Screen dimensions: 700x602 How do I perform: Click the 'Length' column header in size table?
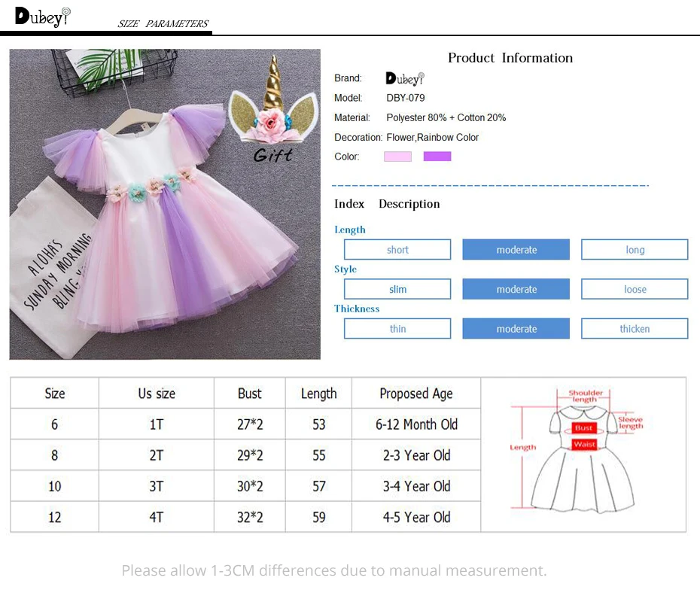[x=318, y=393]
